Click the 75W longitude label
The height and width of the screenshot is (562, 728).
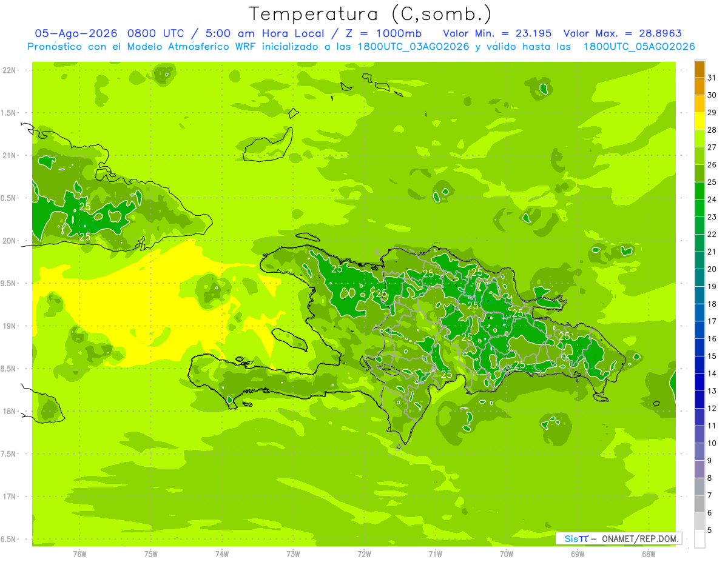click(151, 554)
